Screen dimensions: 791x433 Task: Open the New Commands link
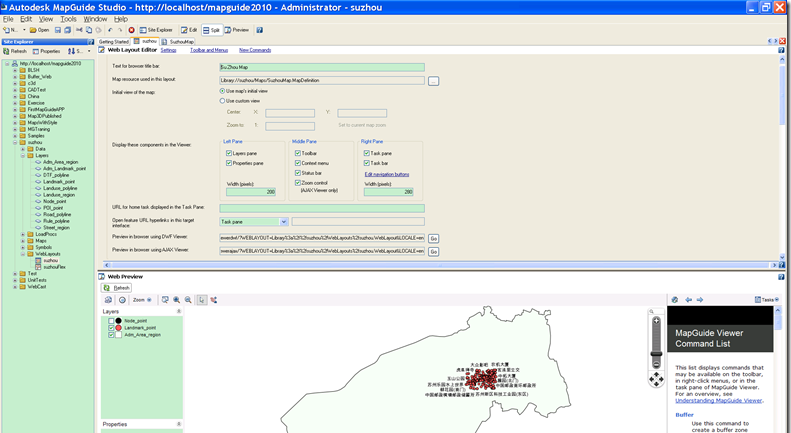pos(255,50)
